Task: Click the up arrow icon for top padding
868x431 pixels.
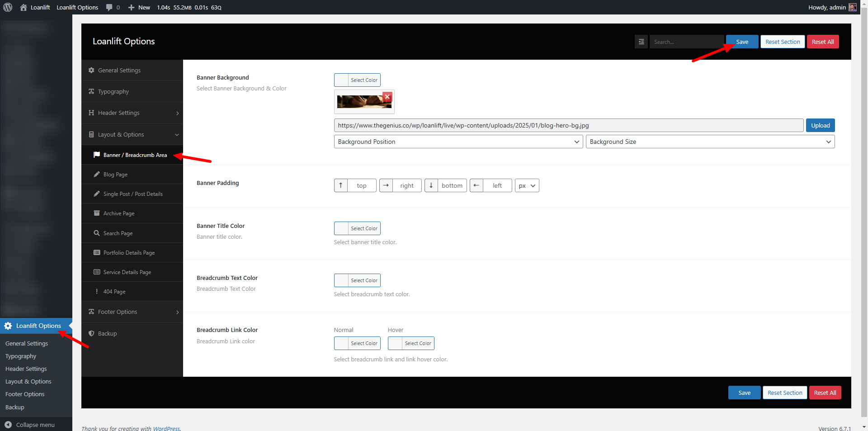Action: click(341, 185)
